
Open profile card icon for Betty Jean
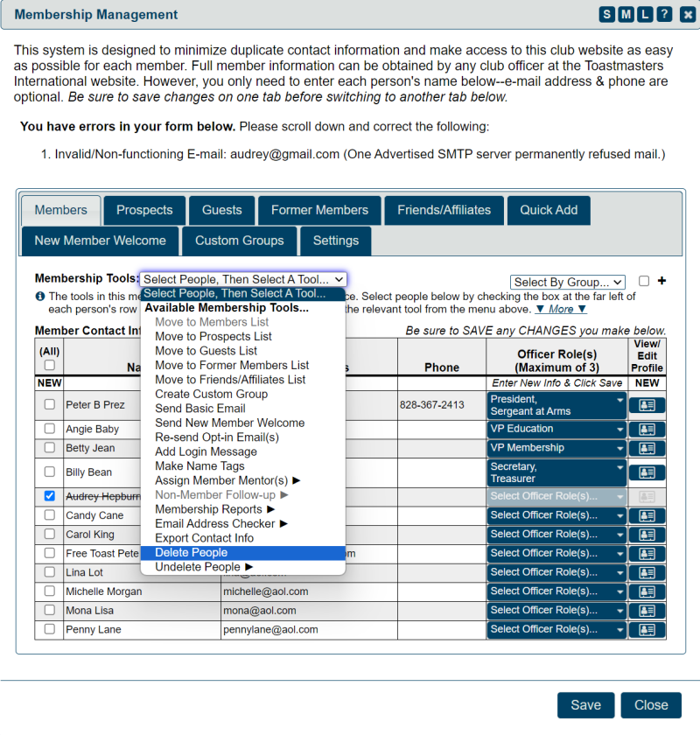(x=647, y=448)
